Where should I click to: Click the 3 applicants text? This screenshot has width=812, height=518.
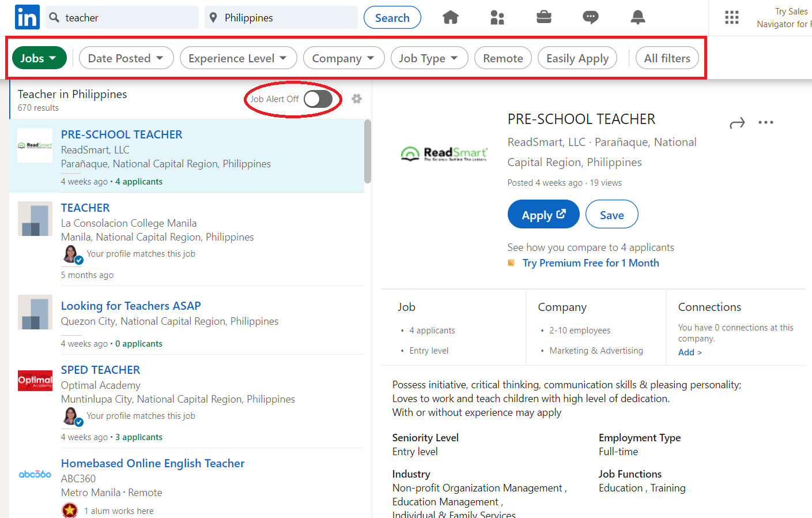[139, 437]
